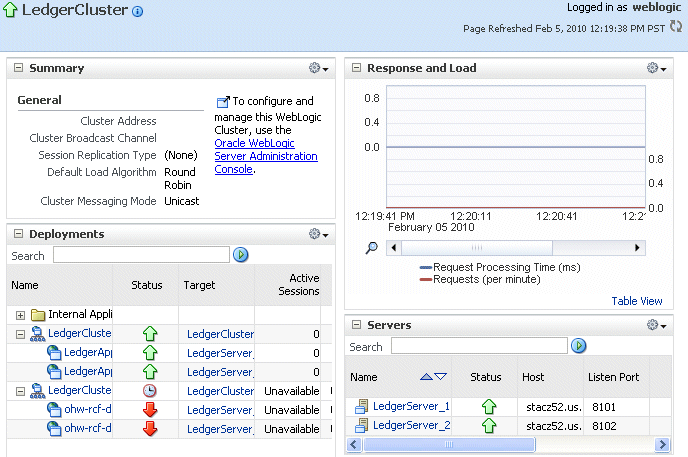The height and width of the screenshot is (457, 688).
Task: Open the LedgerServer target link of first ohw-rcf-d row
Action: [x=220, y=410]
